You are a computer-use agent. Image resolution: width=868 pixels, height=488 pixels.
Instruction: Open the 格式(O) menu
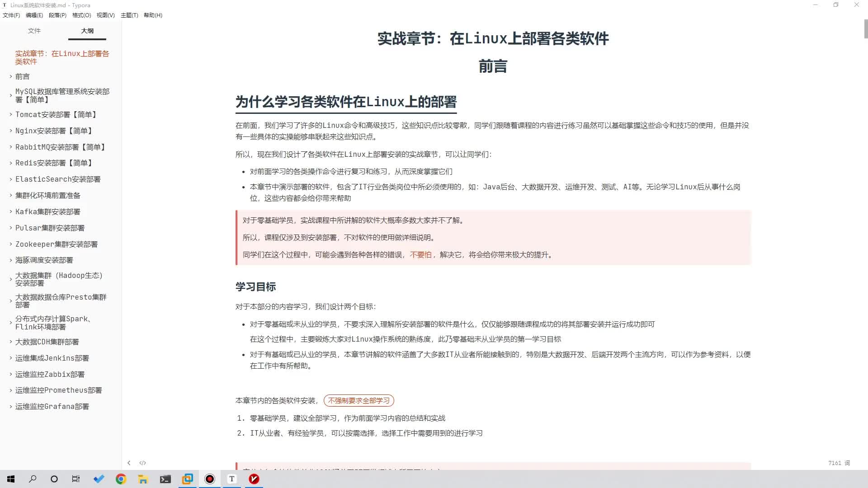(x=81, y=15)
